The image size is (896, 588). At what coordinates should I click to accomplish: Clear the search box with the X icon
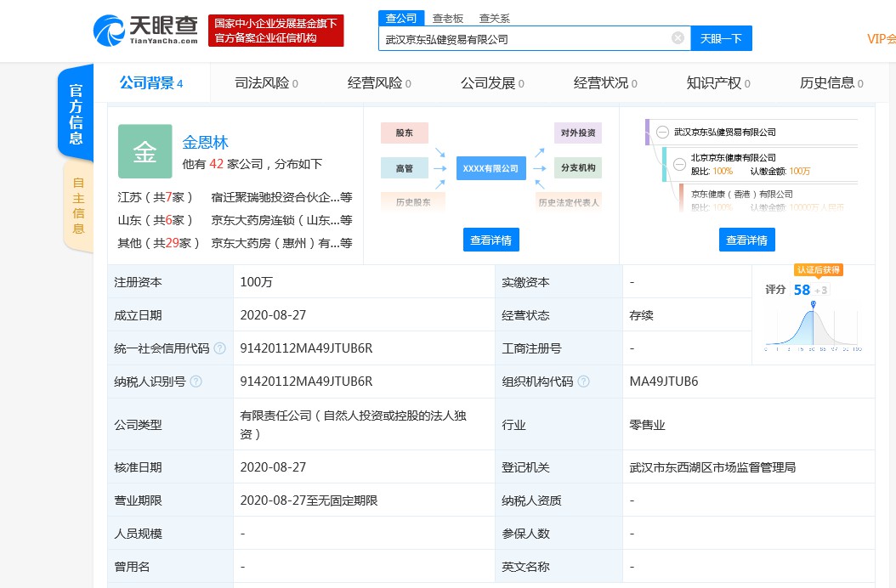click(x=678, y=38)
